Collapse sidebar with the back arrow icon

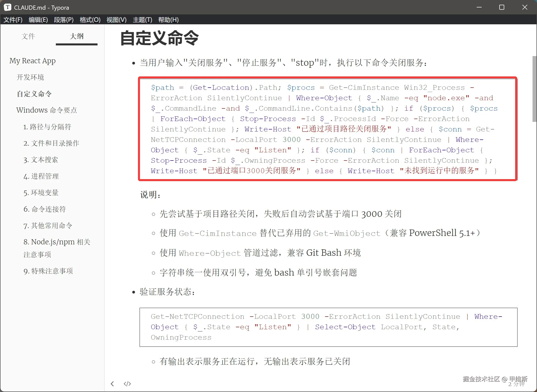[x=112, y=384]
